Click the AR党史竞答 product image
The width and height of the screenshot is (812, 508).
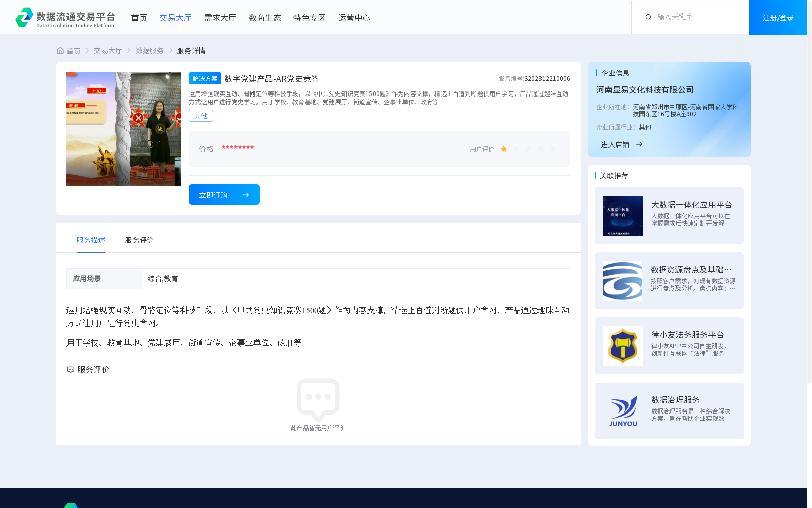click(x=123, y=129)
